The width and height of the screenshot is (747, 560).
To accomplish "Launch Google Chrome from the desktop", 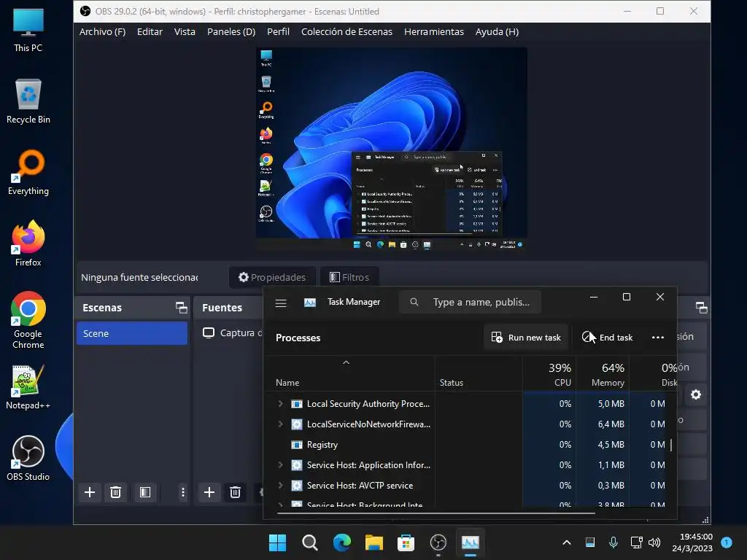I will pos(28,320).
